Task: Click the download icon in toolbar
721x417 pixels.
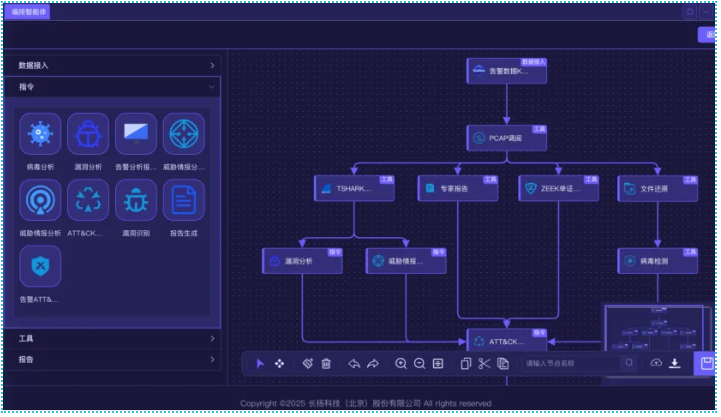Action: pos(675,363)
